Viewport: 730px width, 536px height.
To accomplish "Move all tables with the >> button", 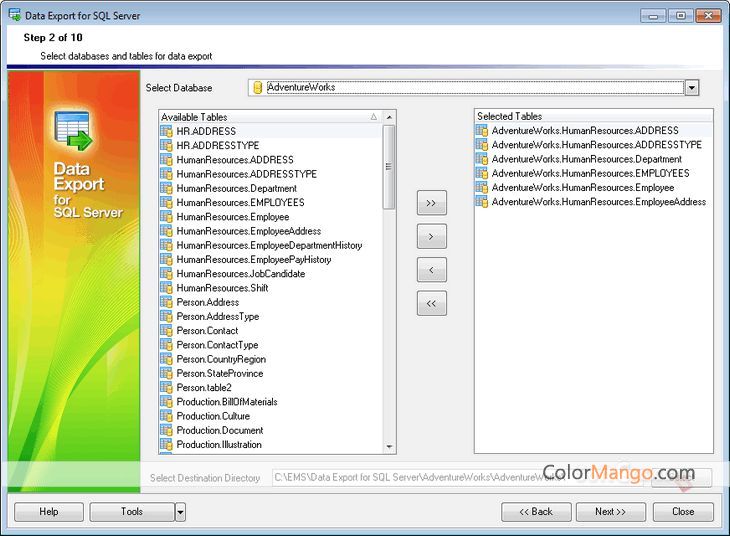I will pos(432,203).
